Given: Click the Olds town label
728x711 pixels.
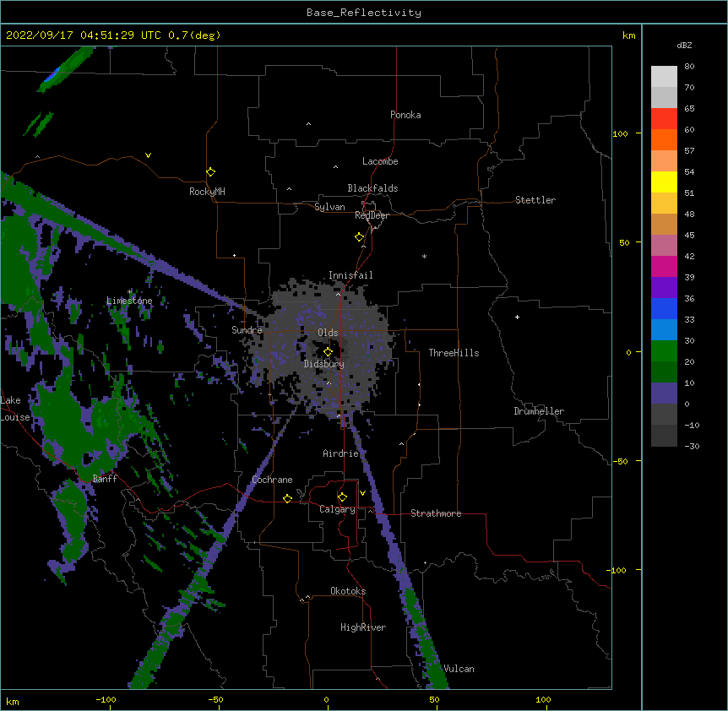Looking at the screenshot, I should click(328, 333).
